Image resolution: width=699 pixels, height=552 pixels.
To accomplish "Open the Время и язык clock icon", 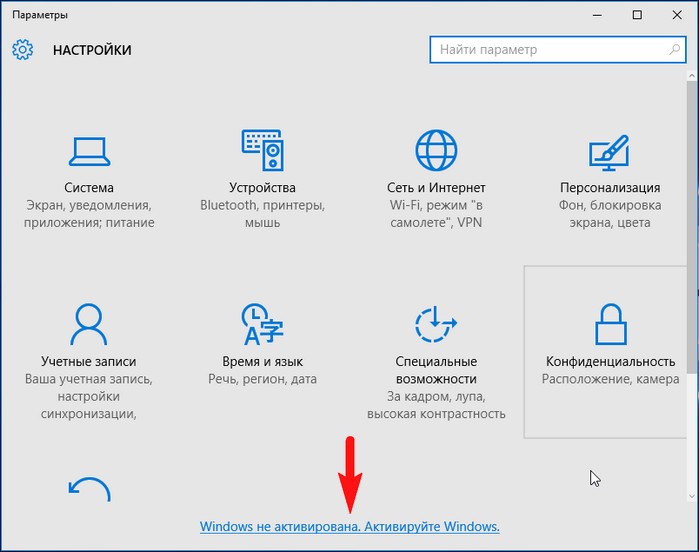I will tap(263, 324).
